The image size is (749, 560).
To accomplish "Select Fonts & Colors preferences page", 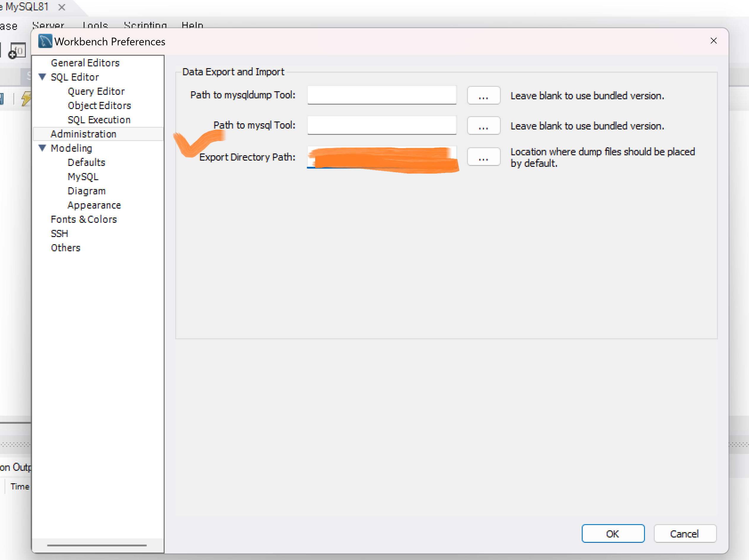I will click(x=84, y=219).
